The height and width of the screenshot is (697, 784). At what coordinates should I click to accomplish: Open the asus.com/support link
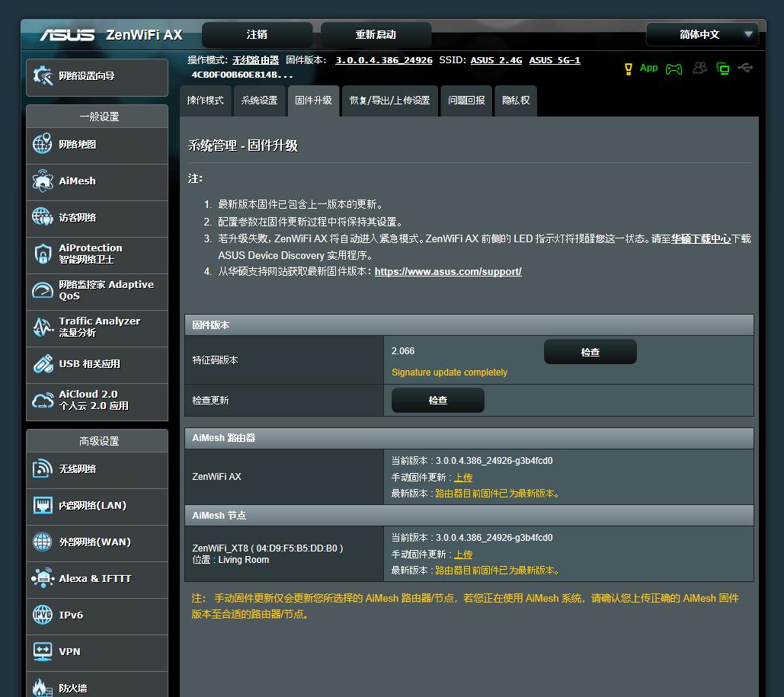pyautogui.click(x=448, y=271)
